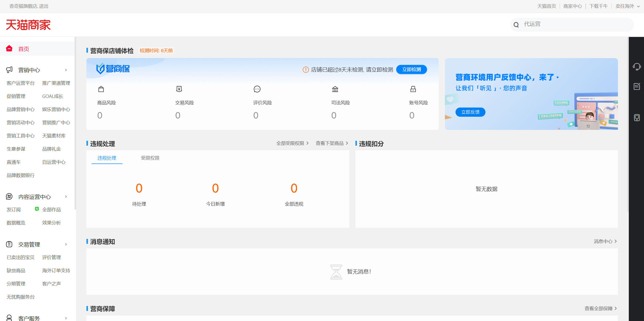Click the 全部违规 count
This screenshot has width=644, height=321.
pos(294,188)
